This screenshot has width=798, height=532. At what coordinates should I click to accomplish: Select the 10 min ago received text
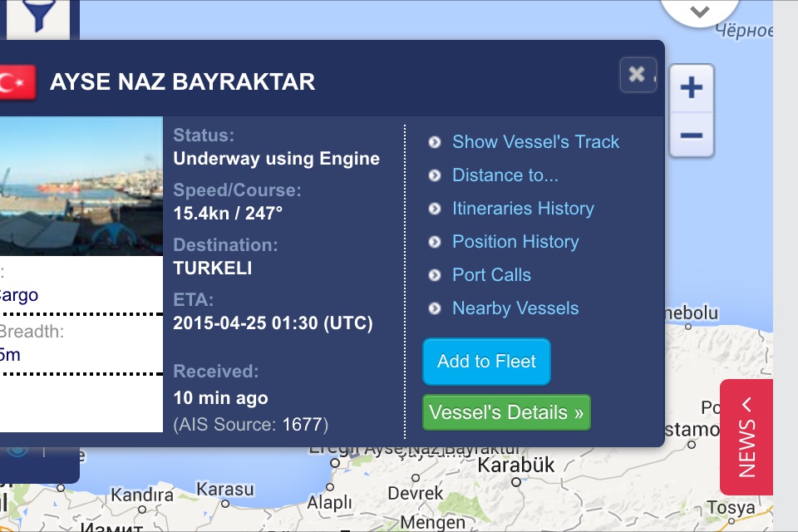[220, 398]
